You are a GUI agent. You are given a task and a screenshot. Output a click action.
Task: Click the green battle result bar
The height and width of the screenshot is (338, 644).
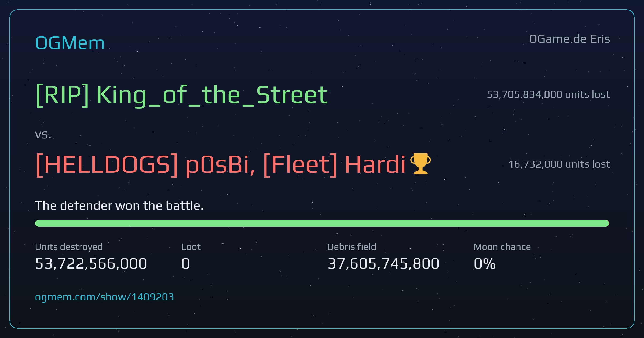tap(322, 223)
